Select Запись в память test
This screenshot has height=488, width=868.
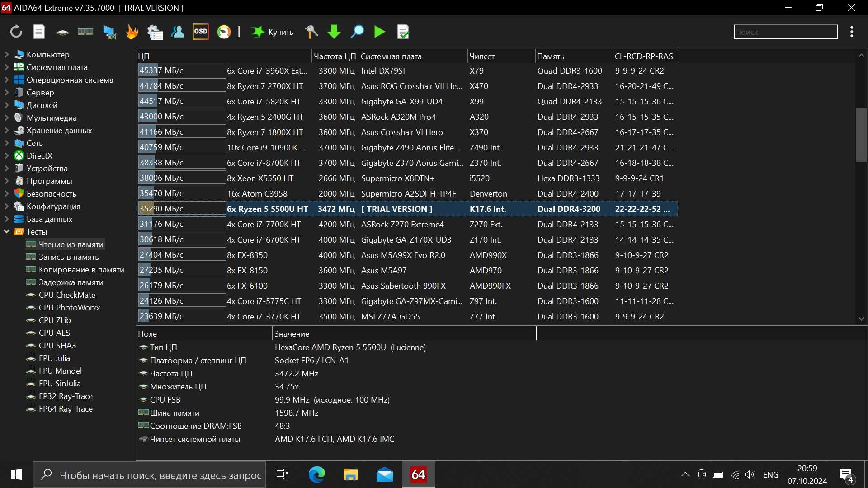click(69, 257)
